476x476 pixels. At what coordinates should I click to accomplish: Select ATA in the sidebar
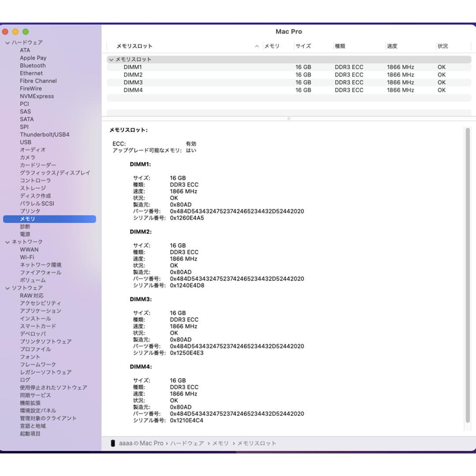click(x=25, y=50)
